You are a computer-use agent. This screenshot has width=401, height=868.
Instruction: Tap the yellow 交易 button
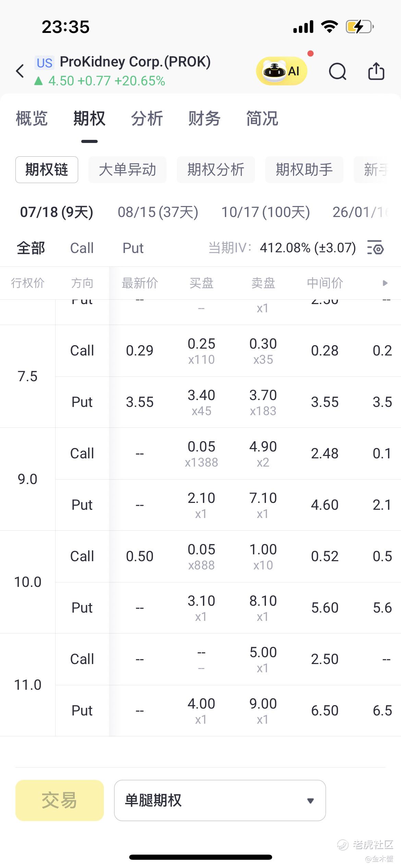[60, 800]
